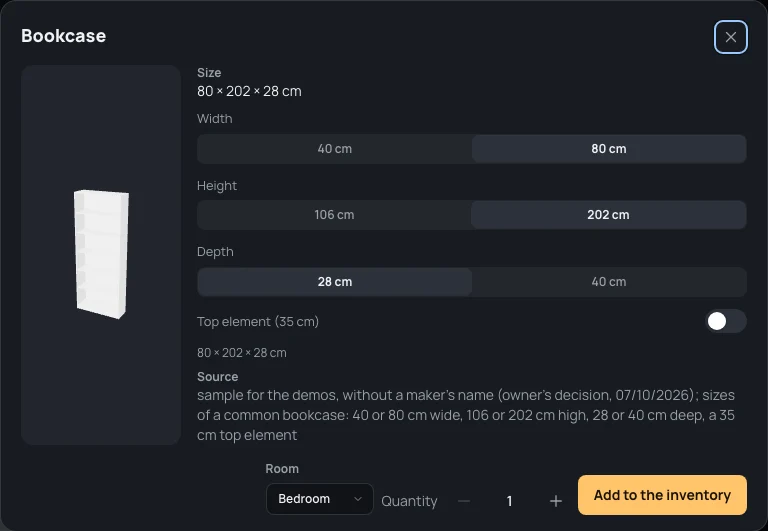This screenshot has width=768, height=531.
Task: Toggle the Top element (35 cm) switch
Action: pos(726,321)
